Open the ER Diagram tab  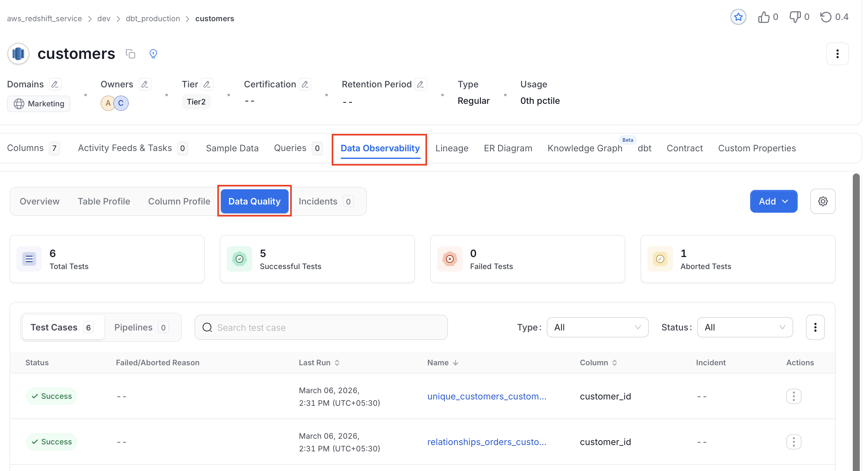click(x=508, y=148)
